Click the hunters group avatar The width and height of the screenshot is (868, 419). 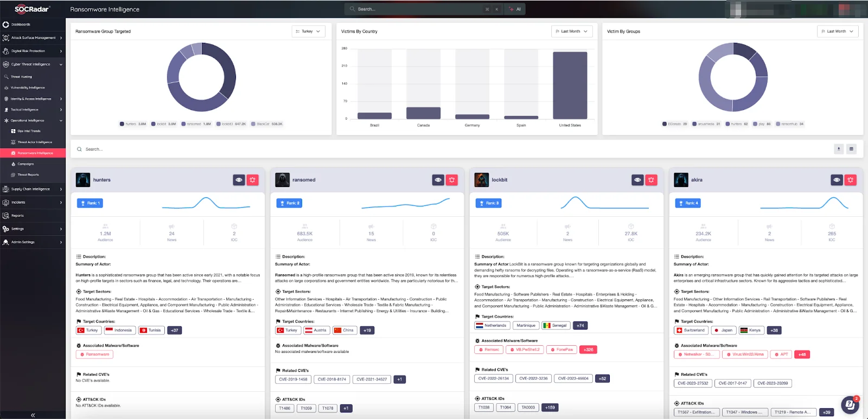83,180
